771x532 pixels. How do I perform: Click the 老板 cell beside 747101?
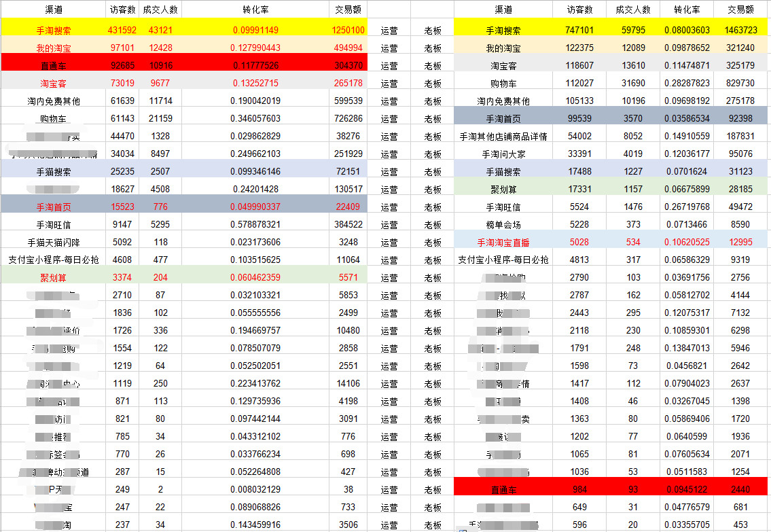pos(433,31)
